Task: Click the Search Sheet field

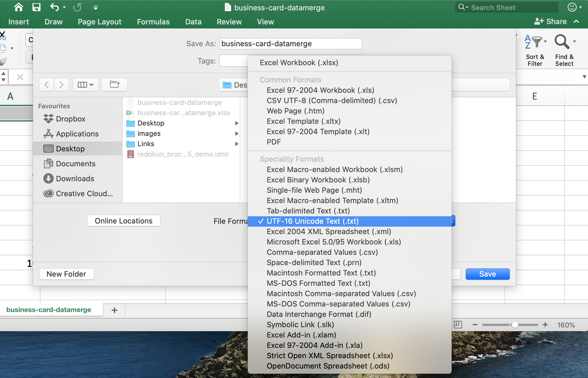Action: point(507,7)
